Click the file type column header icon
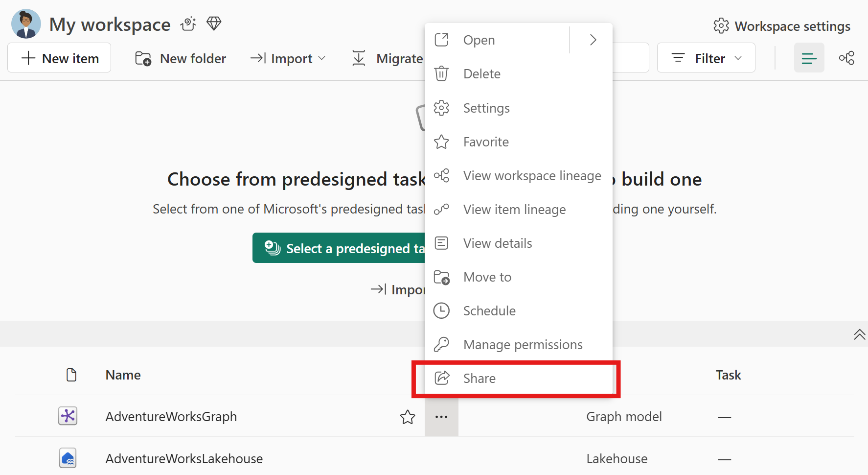The width and height of the screenshot is (868, 475). pos(71,375)
